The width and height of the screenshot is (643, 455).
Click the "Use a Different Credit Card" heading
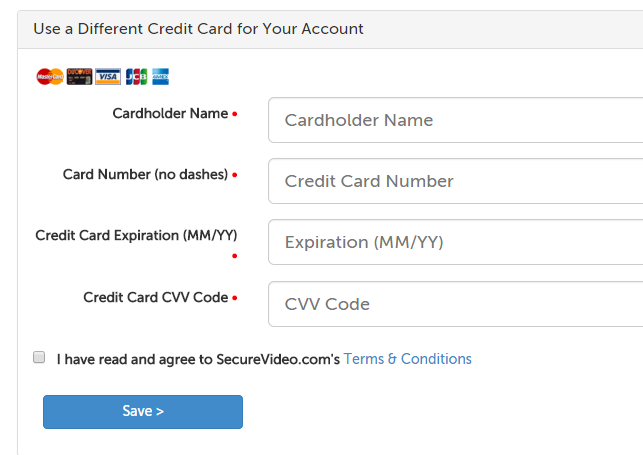tap(198, 28)
